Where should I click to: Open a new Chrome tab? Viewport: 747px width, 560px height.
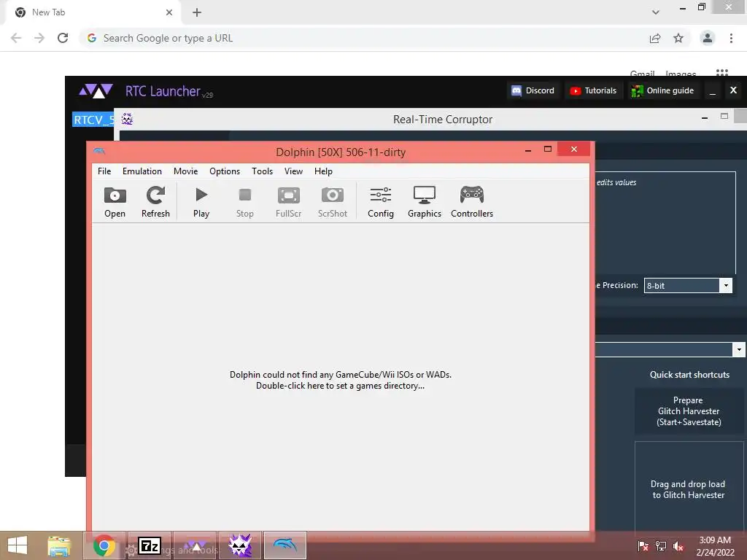tap(197, 12)
